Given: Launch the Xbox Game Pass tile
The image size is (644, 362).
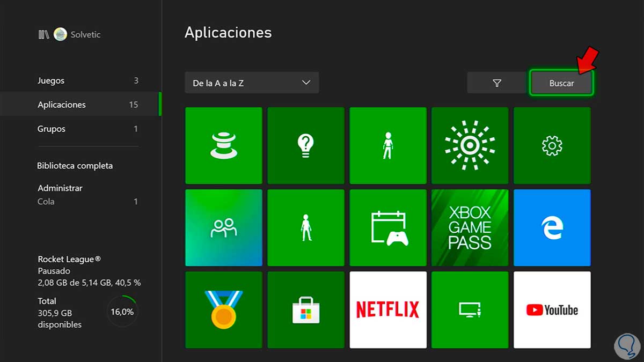Looking at the screenshot, I should (x=470, y=228).
